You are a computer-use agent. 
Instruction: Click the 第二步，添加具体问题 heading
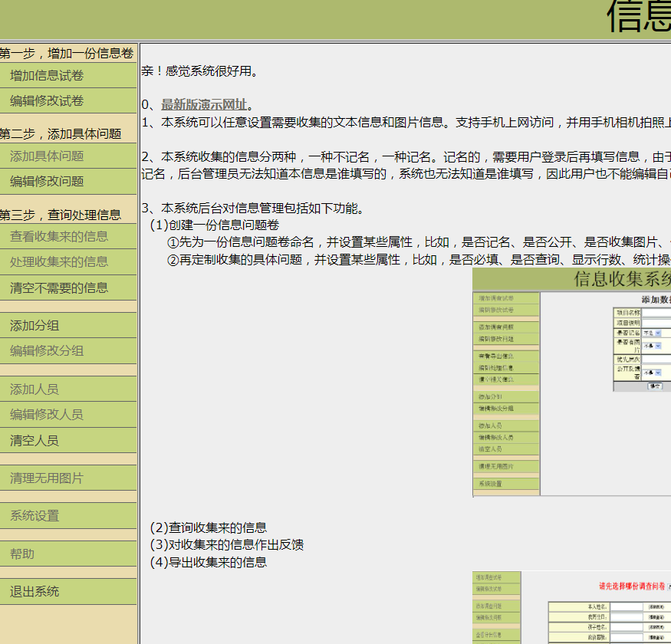click(61, 133)
